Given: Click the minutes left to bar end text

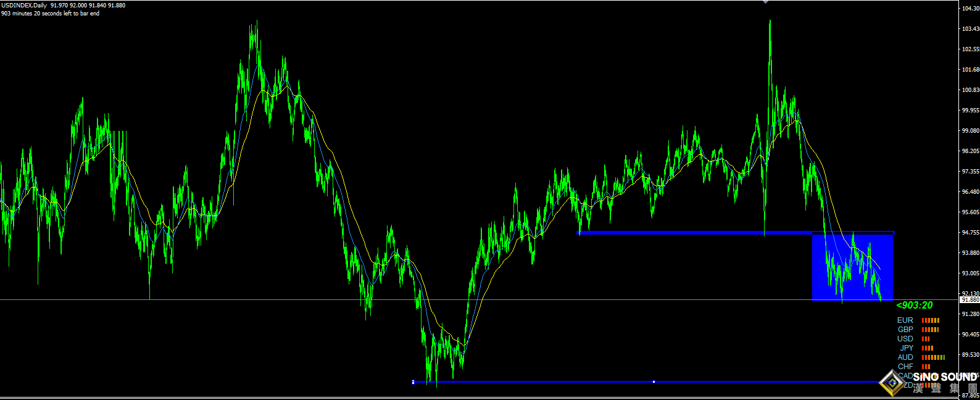Looking at the screenshot, I should tap(50, 14).
